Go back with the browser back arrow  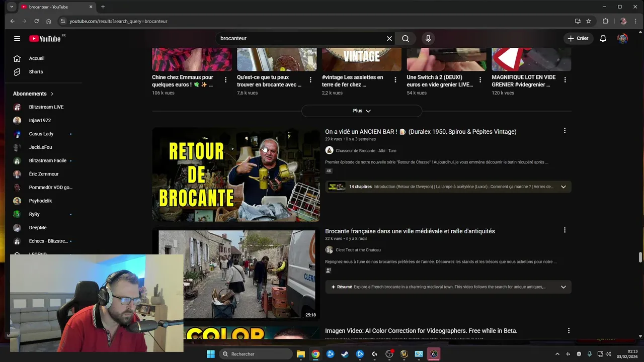coord(13,21)
